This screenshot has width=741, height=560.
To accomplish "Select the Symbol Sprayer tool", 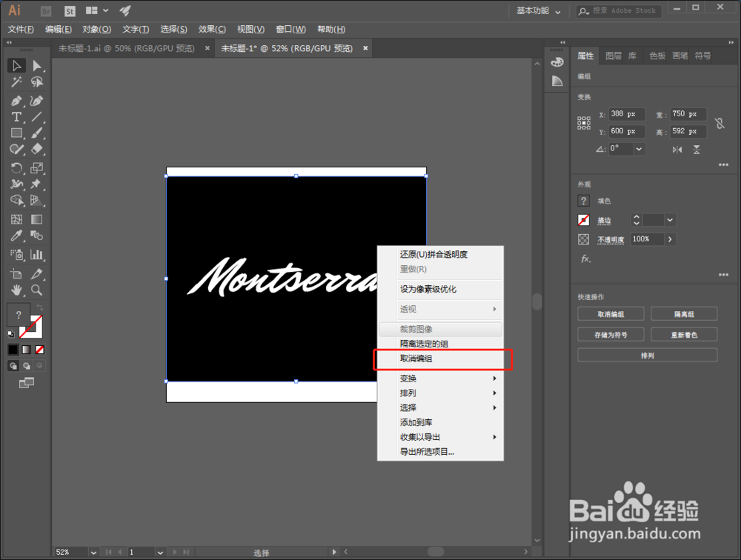I will [x=16, y=255].
